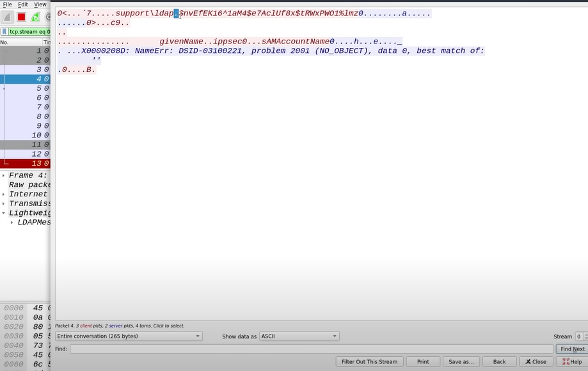Expand the Internet Protocol tree item

pyautogui.click(x=3, y=194)
